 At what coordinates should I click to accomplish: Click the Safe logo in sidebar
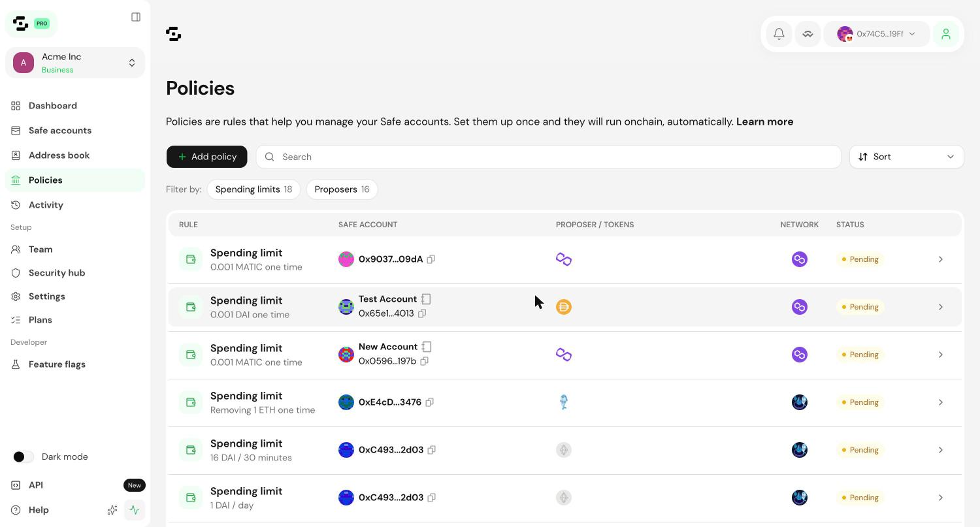21,24
